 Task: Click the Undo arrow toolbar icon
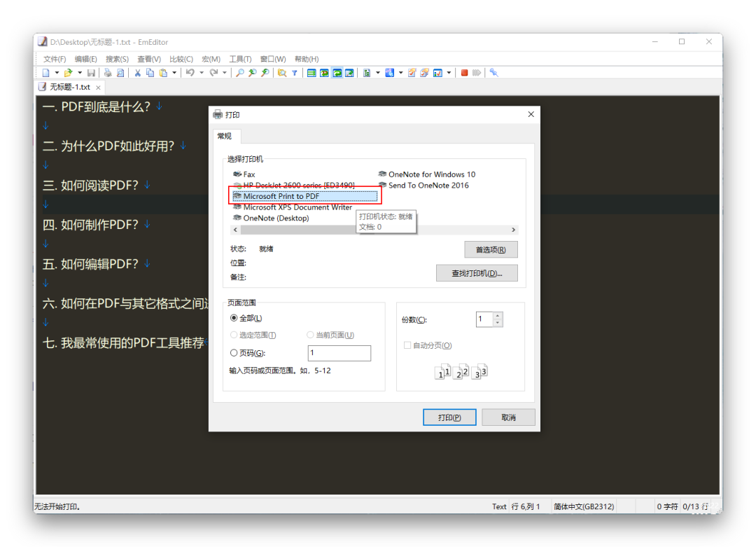coord(190,73)
